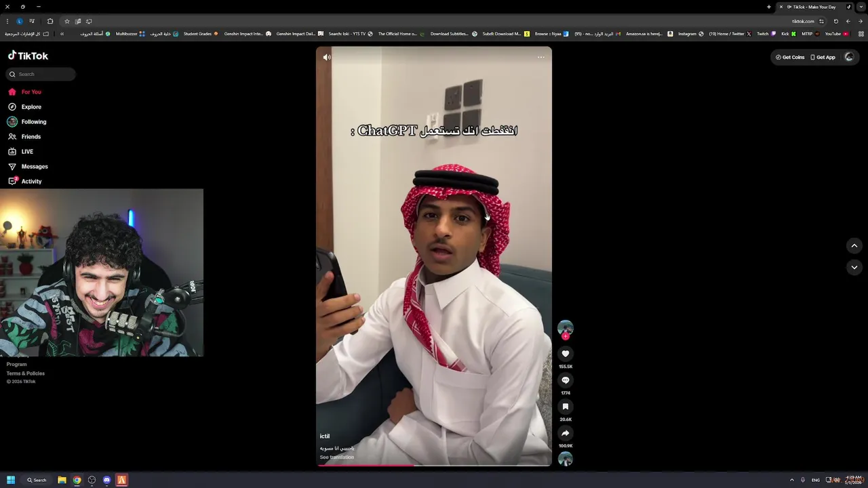Image resolution: width=868 pixels, height=488 pixels.
Task: Click the ENG language indicator
Action: [x=816, y=480]
